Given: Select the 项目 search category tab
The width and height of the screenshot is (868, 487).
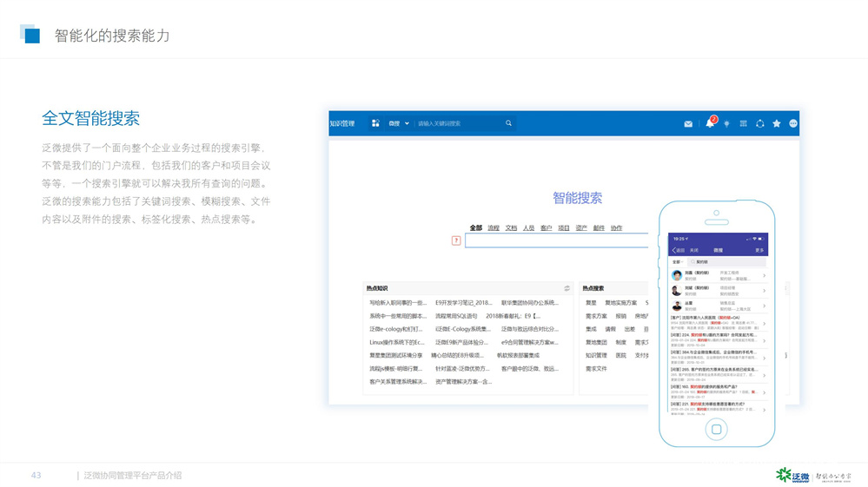Looking at the screenshot, I should [x=564, y=227].
